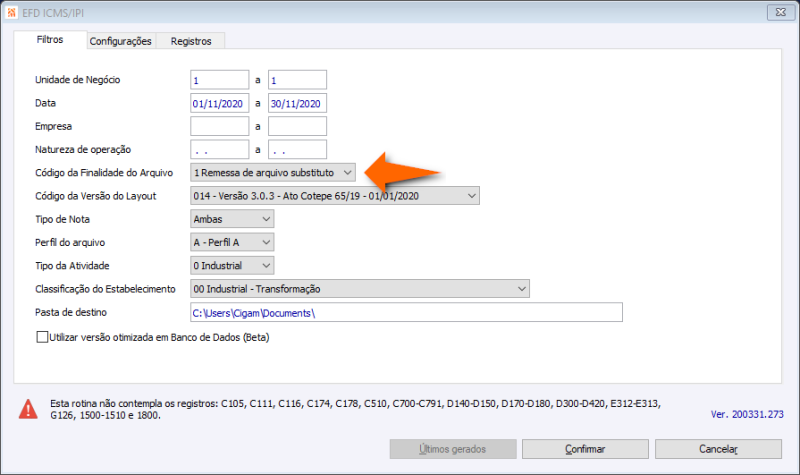Image resolution: width=800 pixels, height=475 pixels.
Task: Open the Configurações tab
Action: 120,41
